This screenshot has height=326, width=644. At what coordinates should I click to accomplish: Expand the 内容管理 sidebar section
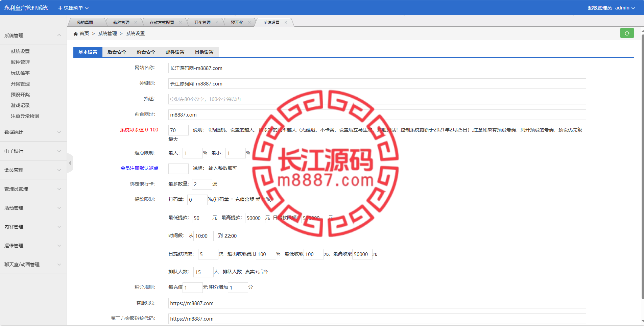click(x=33, y=227)
